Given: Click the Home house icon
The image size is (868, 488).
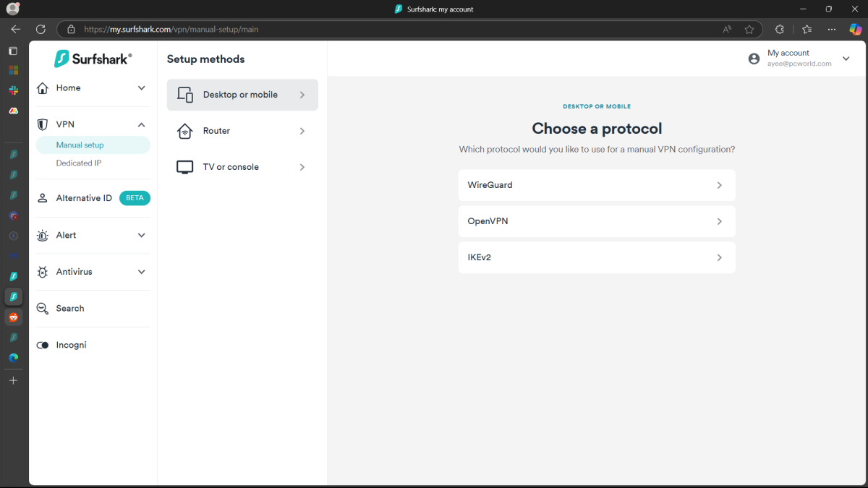Looking at the screenshot, I should 43,88.
